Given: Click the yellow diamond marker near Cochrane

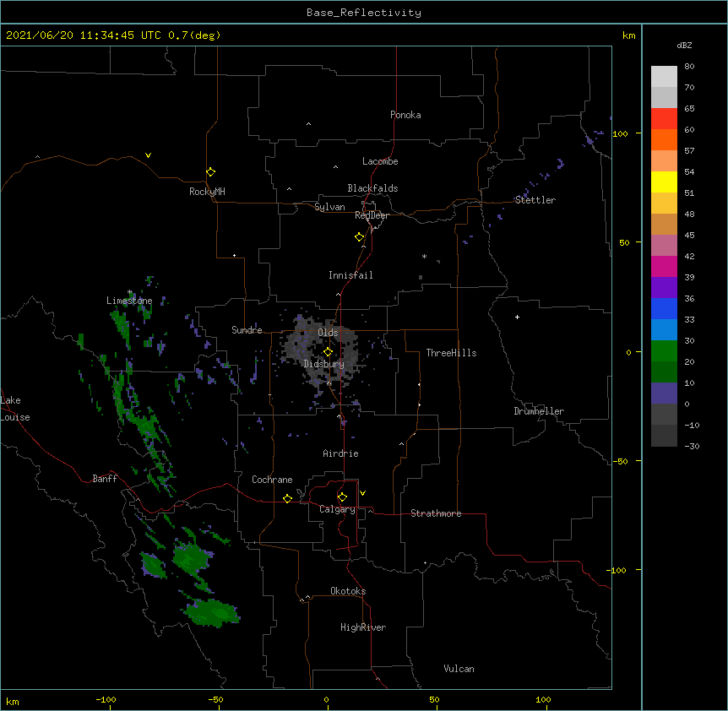Looking at the screenshot, I should (x=287, y=498).
